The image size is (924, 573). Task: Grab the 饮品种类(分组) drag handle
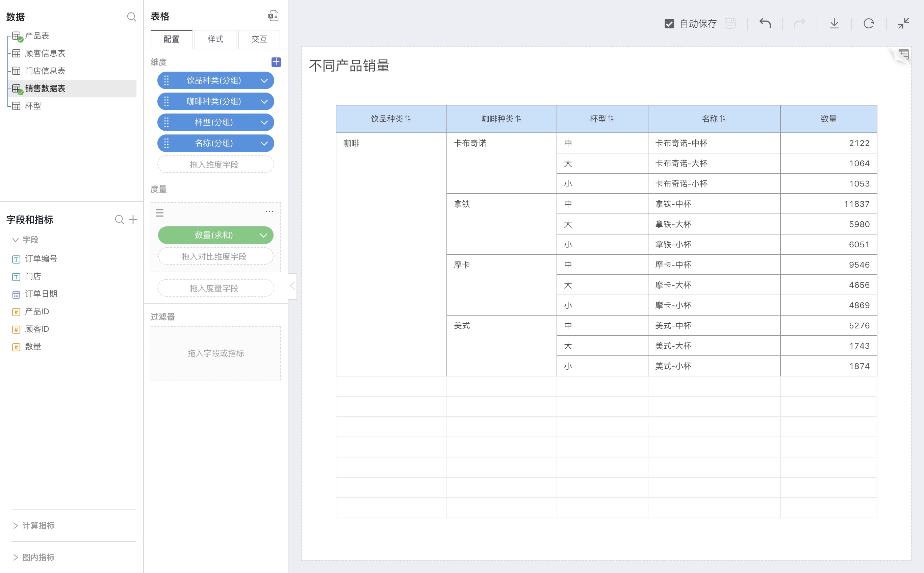(x=166, y=80)
